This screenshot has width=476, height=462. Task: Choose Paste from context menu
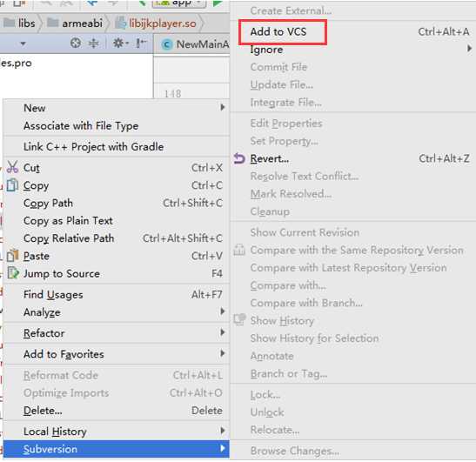coord(117,256)
